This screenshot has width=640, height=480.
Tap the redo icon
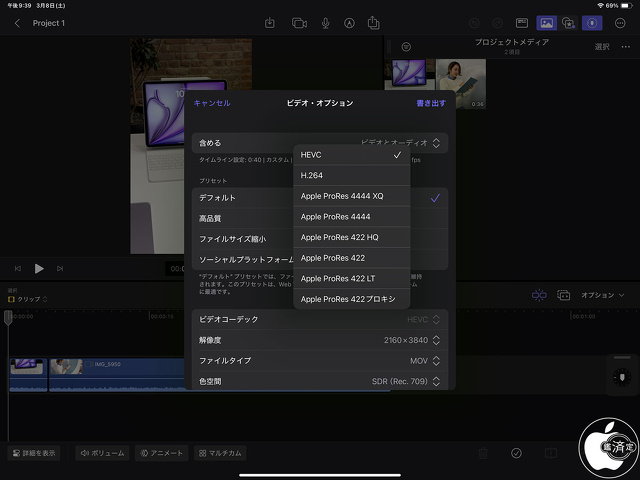click(498, 23)
